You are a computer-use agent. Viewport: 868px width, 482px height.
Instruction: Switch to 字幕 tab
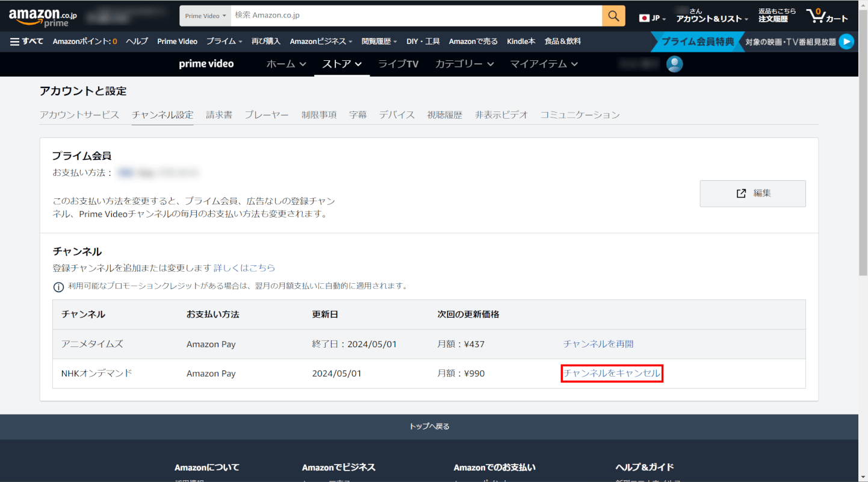[358, 115]
